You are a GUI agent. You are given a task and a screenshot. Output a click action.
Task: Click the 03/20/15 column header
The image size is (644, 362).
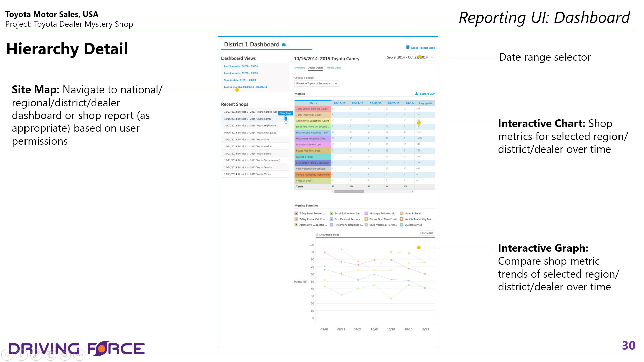tap(394, 103)
